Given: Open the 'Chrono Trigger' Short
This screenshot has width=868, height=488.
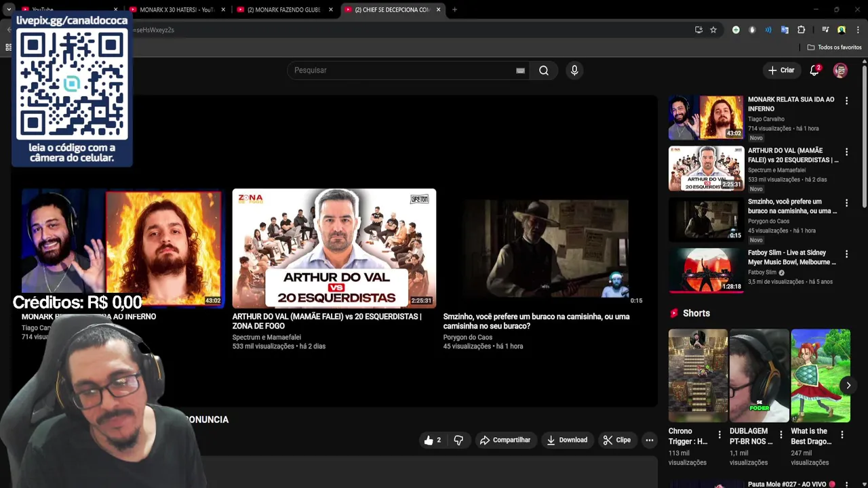Looking at the screenshot, I should tap(698, 376).
